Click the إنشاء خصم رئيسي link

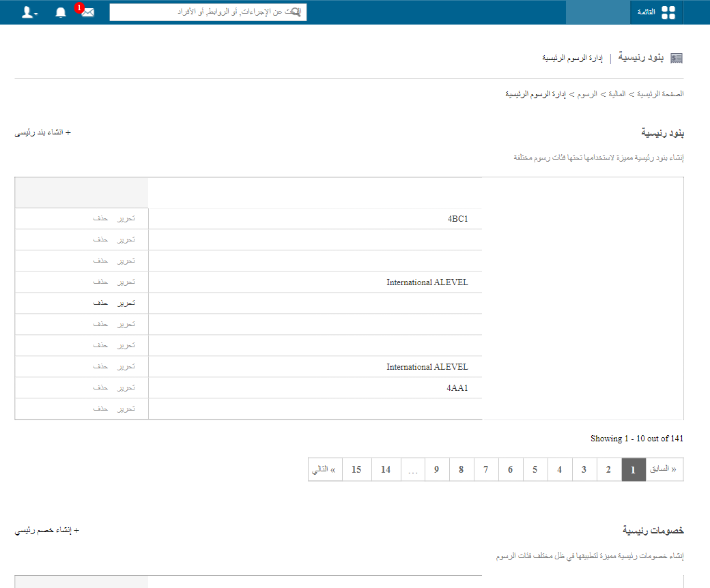click(47, 530)
